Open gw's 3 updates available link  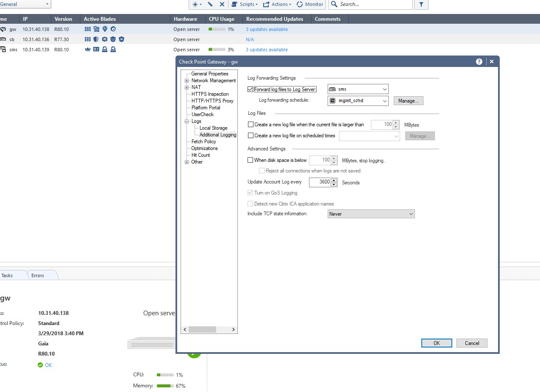[267, 29]
